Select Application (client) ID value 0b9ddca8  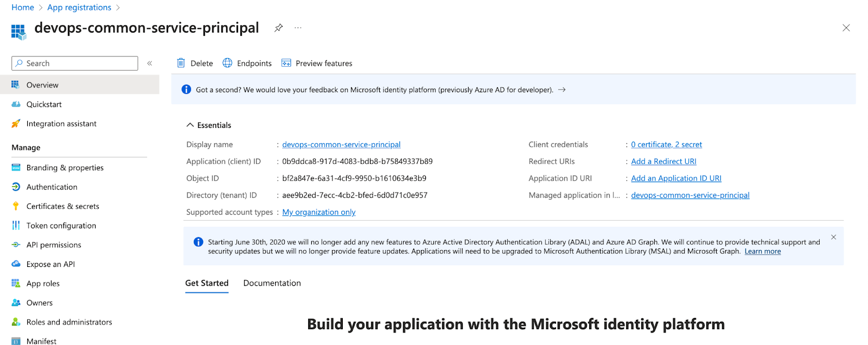point(358,161)
